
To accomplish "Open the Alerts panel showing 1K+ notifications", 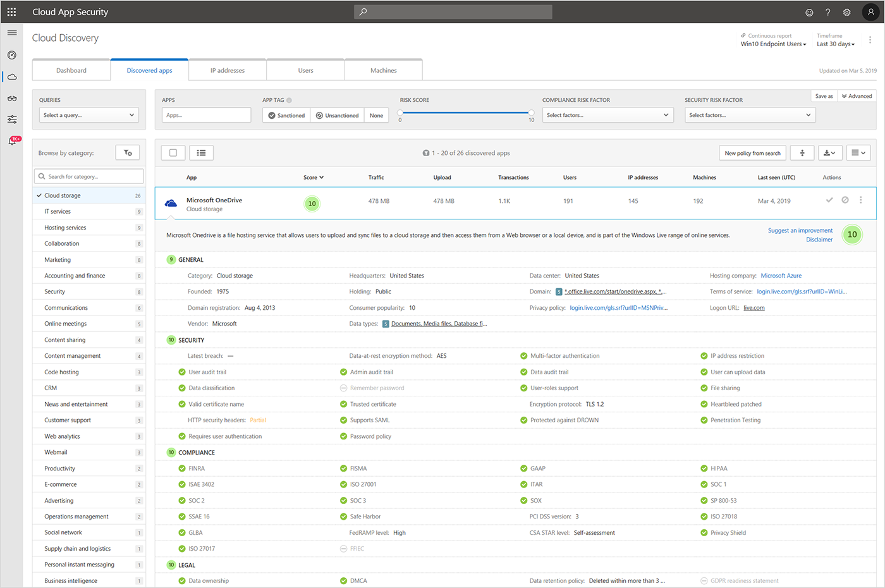I will (x=12, y=140).
